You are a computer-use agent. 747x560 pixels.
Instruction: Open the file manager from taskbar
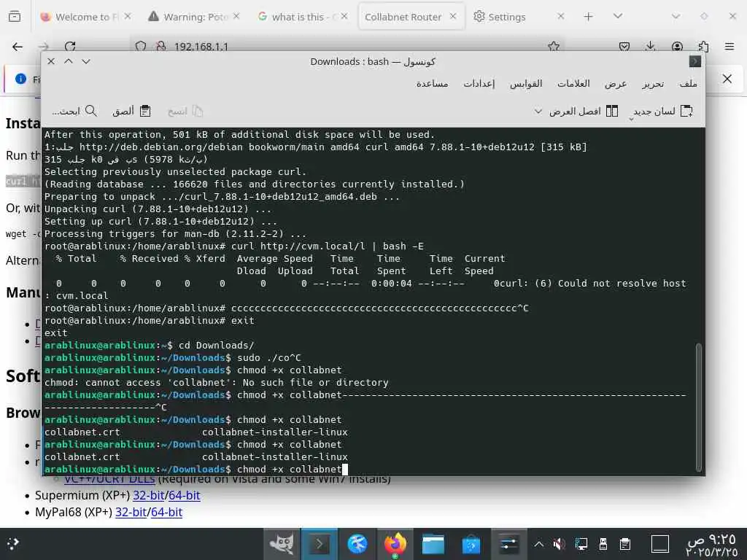click(433, 544)
